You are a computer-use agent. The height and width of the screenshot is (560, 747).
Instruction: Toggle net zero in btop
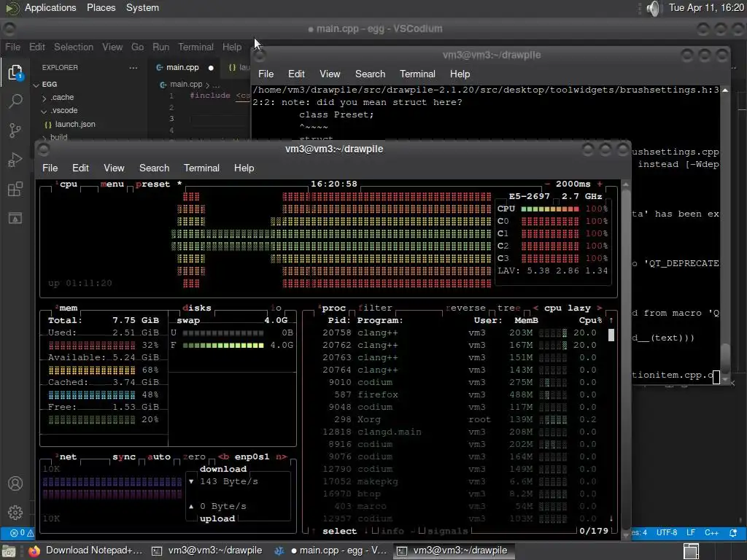click(x=194, y=457)
